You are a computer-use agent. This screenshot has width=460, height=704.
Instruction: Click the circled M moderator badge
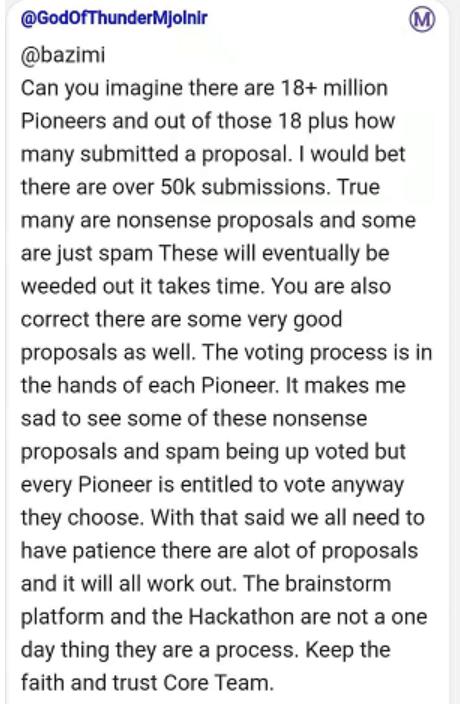pos(422,20)
